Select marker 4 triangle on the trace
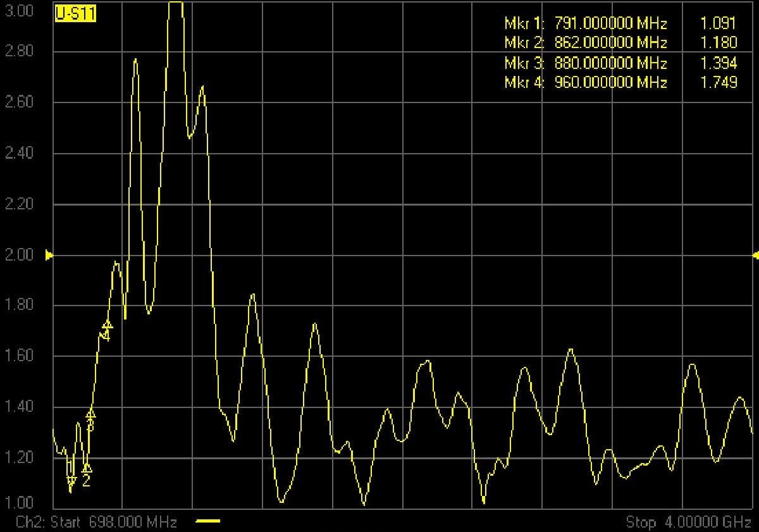The width and height of the screenshot is (759, 532). (107, 326)
